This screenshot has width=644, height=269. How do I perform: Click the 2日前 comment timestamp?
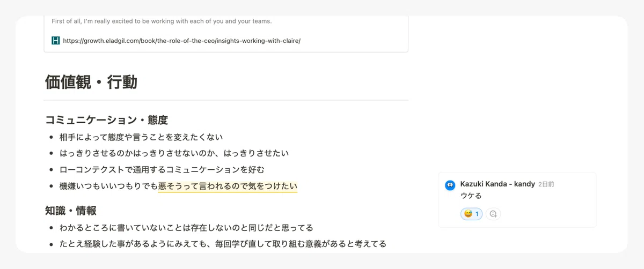[x=546, y=184]
